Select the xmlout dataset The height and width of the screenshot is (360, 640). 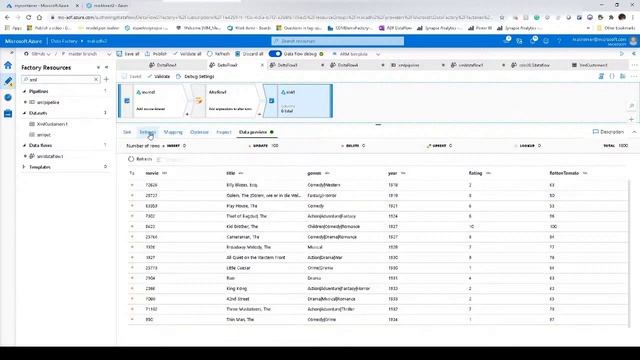coord(43,135)
